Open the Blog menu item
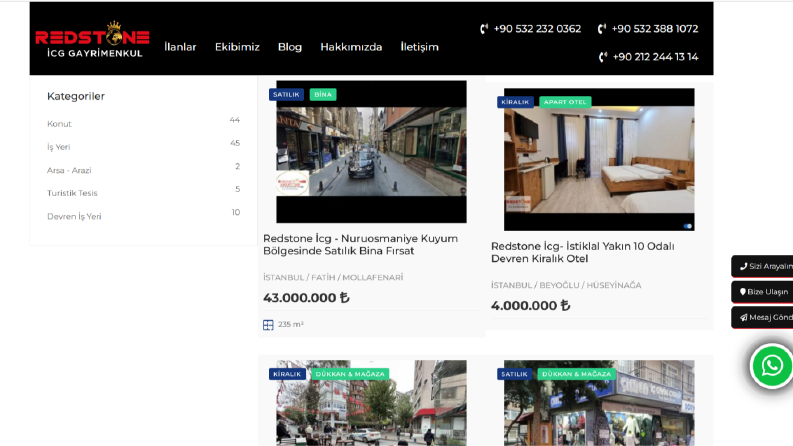 pos(290,47)
